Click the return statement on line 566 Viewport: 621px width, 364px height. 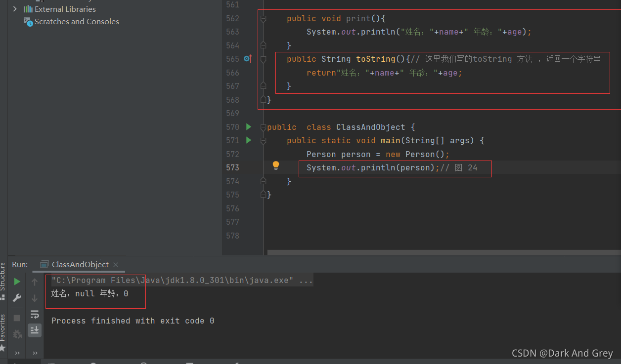[384, 73]
